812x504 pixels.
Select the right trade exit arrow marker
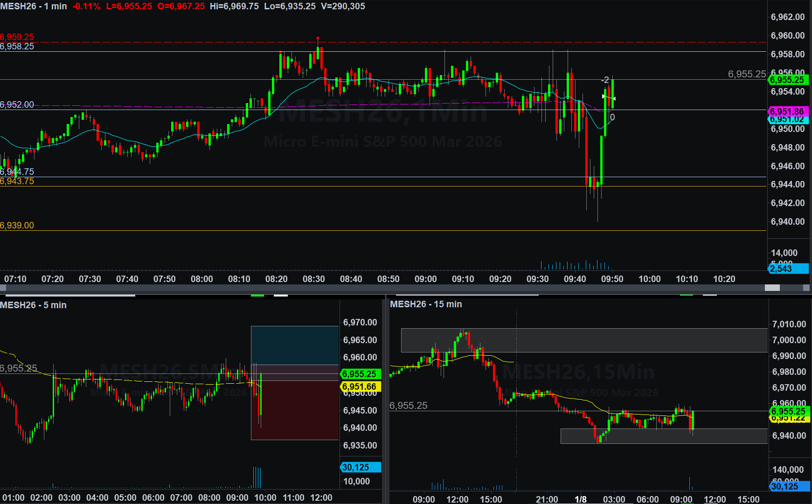(613, 98)
